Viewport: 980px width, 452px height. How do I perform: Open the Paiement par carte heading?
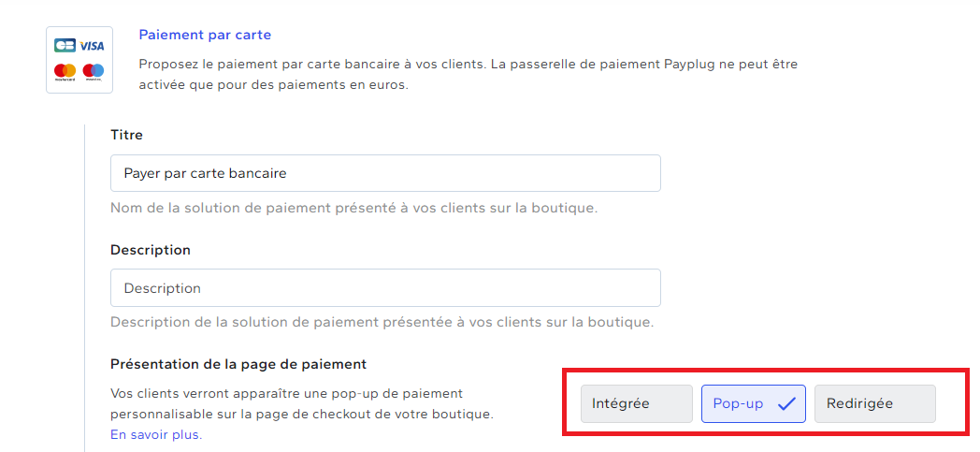pos(205,35)
